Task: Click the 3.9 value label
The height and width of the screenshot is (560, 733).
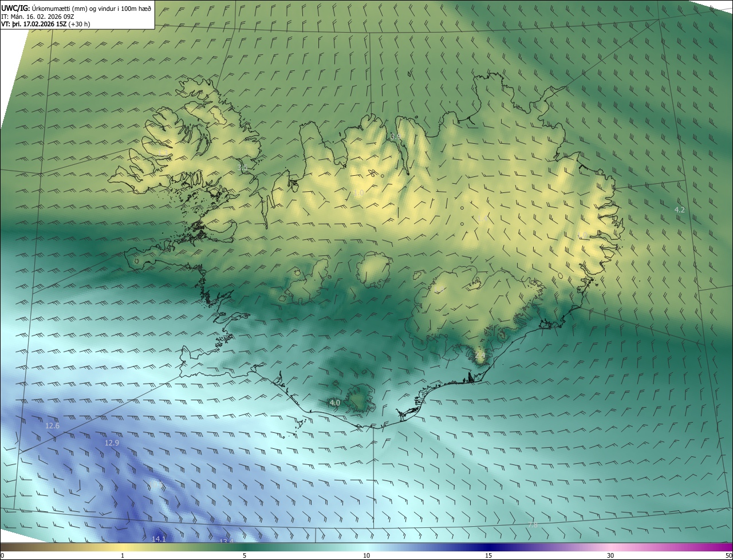Action: tap(395, 137)
